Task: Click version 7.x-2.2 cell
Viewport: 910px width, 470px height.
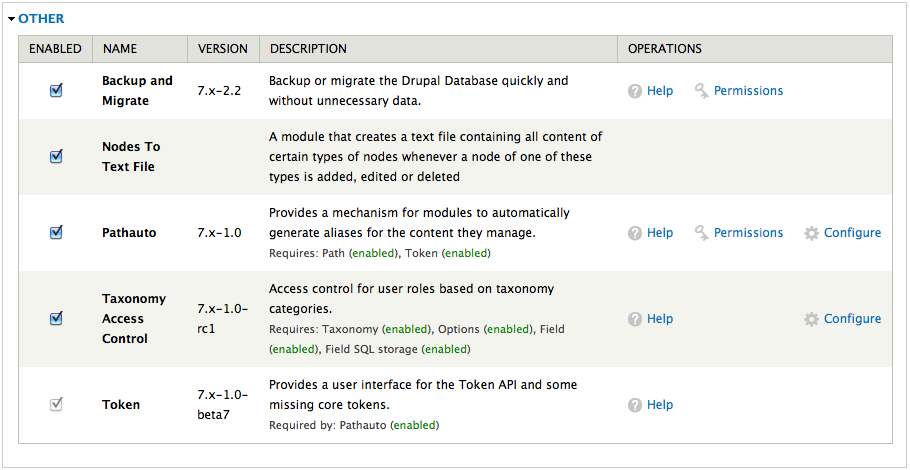Action: [x=219, y=91]
